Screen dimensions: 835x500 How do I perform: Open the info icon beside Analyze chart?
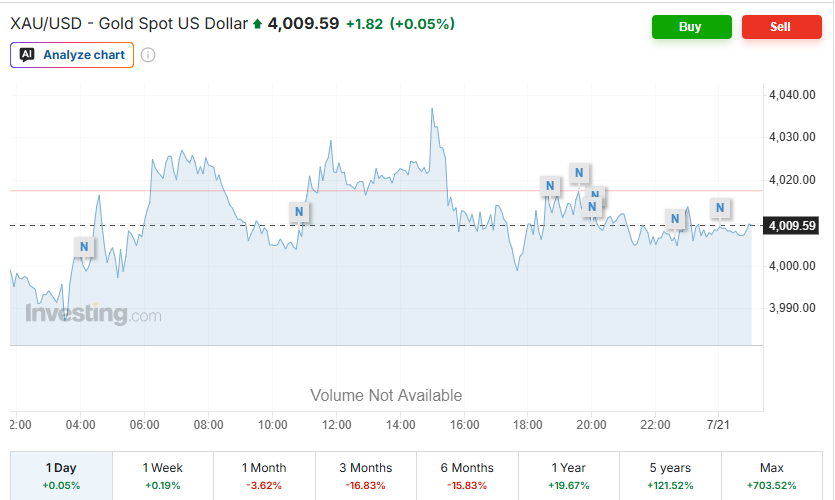[x=148, y=55]
